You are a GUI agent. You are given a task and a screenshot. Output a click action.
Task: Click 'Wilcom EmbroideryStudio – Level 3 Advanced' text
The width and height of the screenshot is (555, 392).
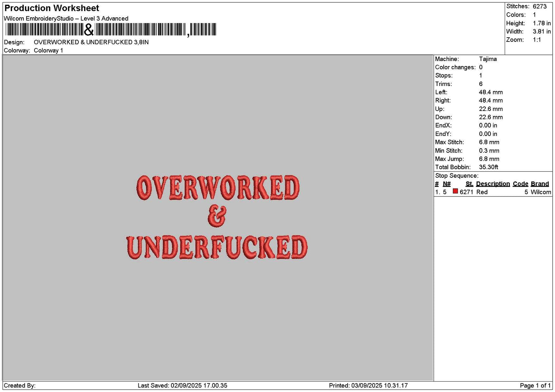[x=66, y=18]
